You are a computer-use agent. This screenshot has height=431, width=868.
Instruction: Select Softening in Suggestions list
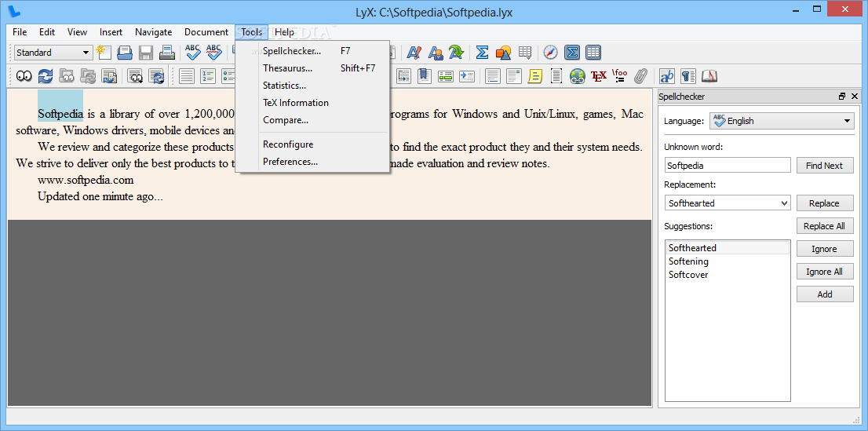click(728, 261)
